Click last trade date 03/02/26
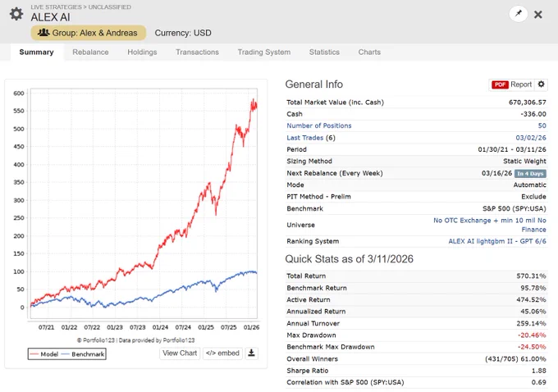This screenshot has height=392, width=558. coord(531,138)
